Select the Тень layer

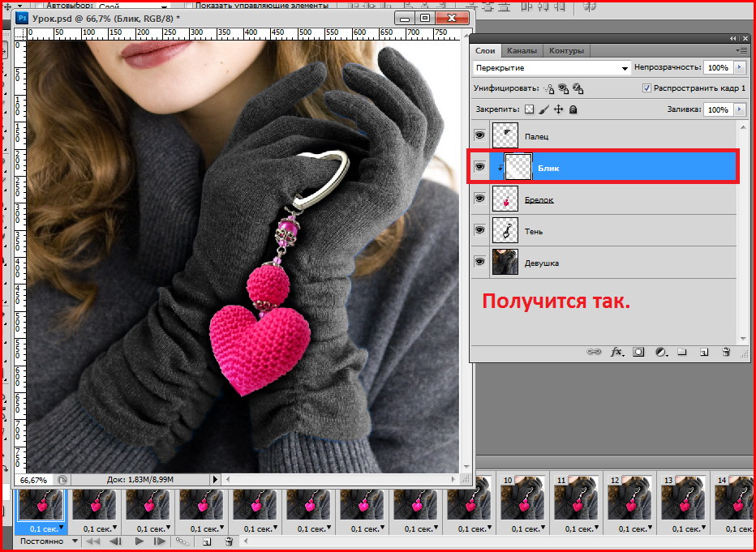613,230
